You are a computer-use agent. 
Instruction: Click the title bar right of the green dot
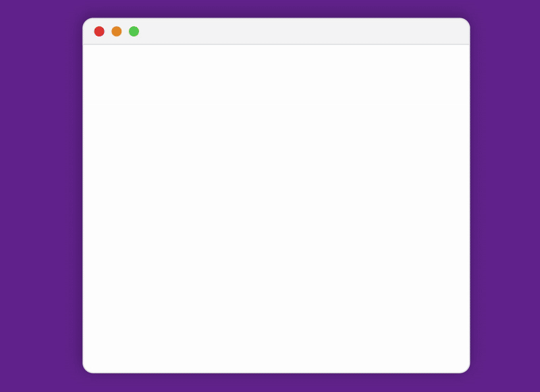304,31
